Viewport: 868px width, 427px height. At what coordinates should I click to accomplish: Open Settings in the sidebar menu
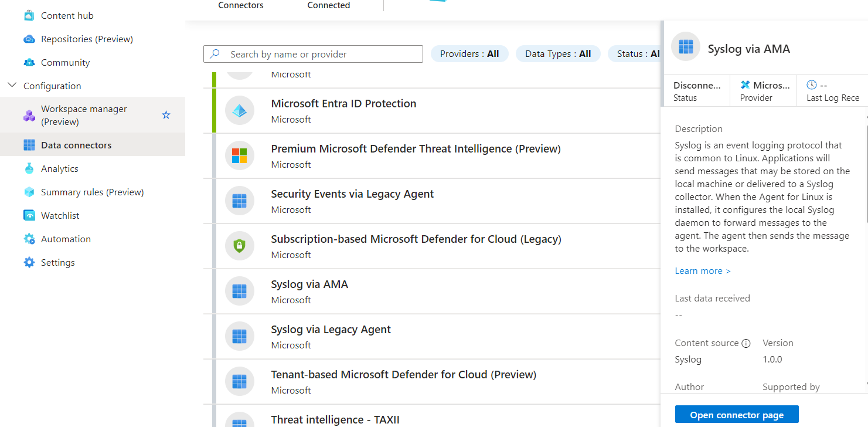tap(57, 263)
